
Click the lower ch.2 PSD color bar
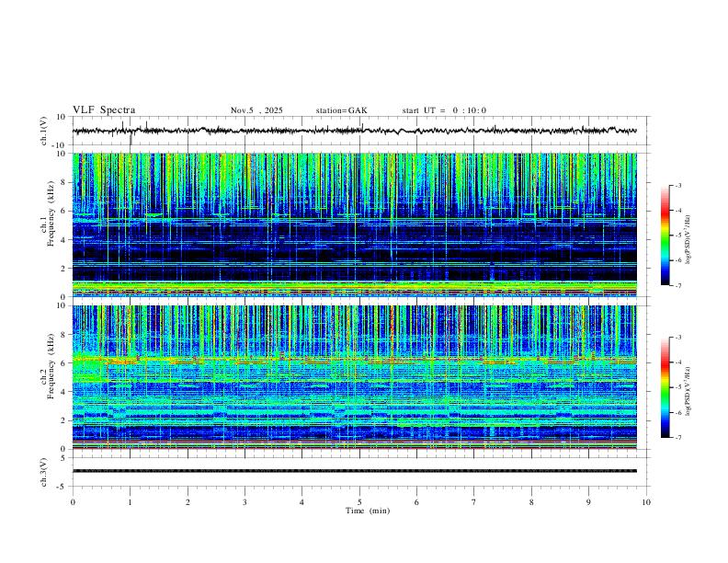click(665, 387)
